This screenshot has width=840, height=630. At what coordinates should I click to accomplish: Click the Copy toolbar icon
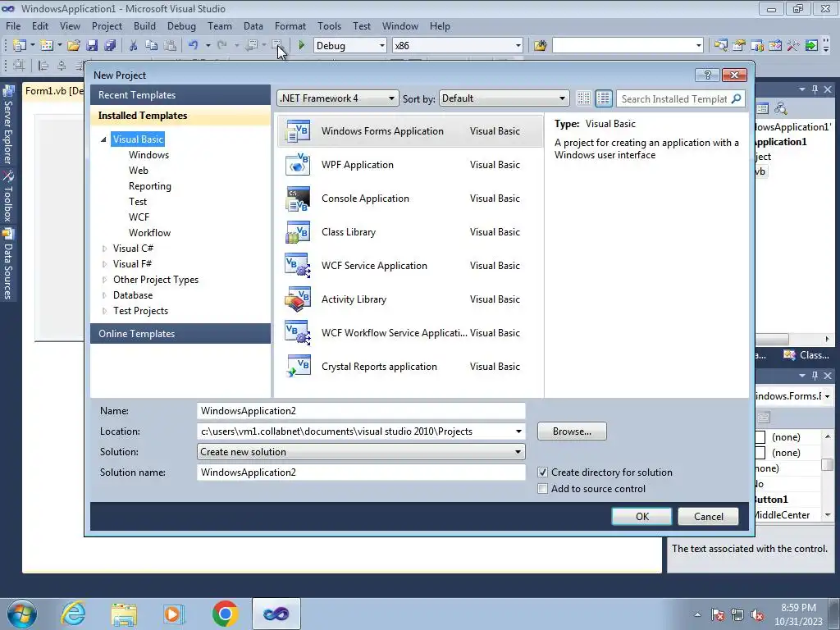(x=151, y=46)
